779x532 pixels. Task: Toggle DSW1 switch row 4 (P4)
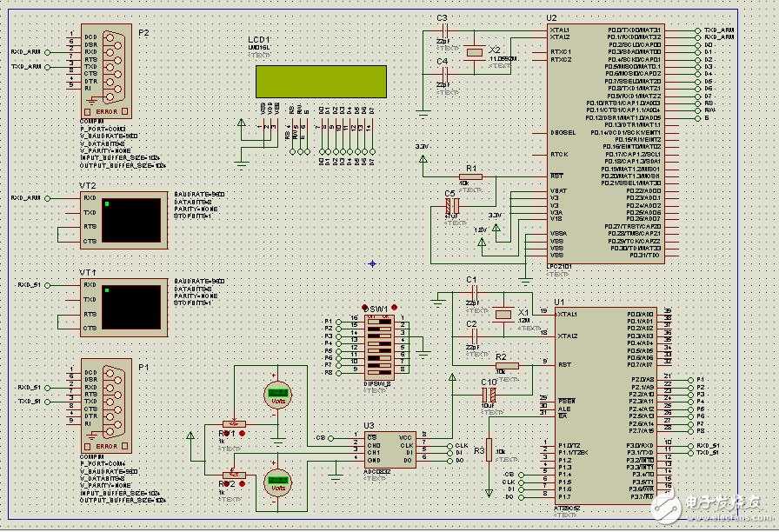tap(380, 342)
